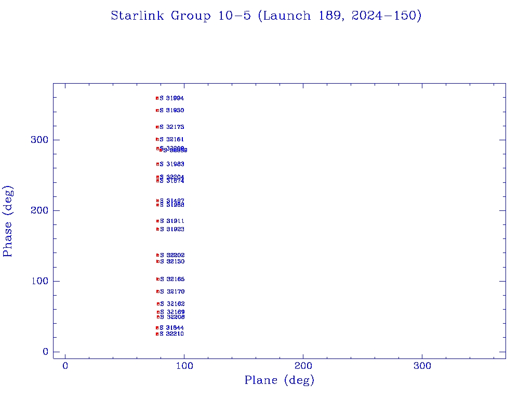Select the red data point for S 32161
The height and width of the screenshot is (399, 532).
[x=157, y=139]
